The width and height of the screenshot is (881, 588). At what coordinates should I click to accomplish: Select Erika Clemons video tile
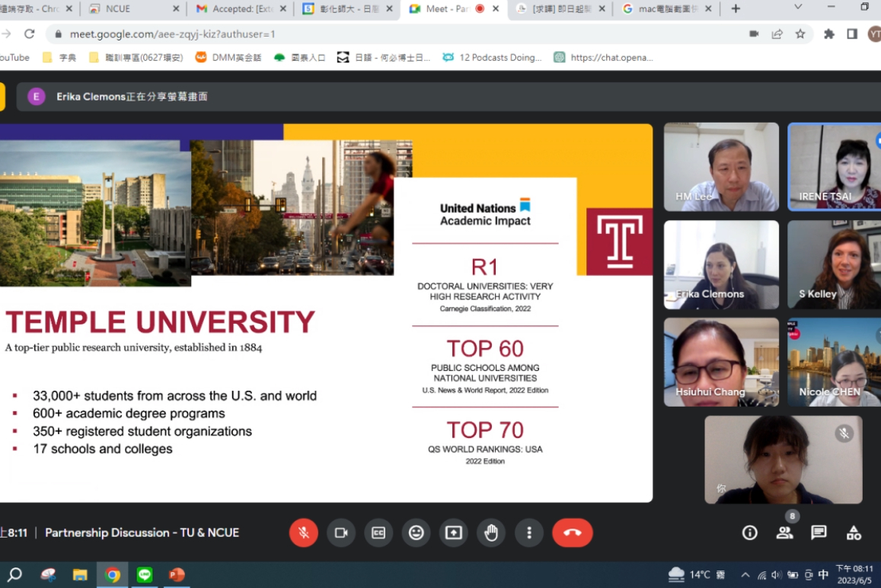click(x=721, y=265)
